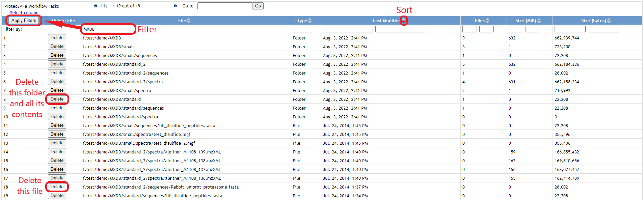Go to the previous page of hits
Viewport: 644px width, 201px height.
[96, 6]
